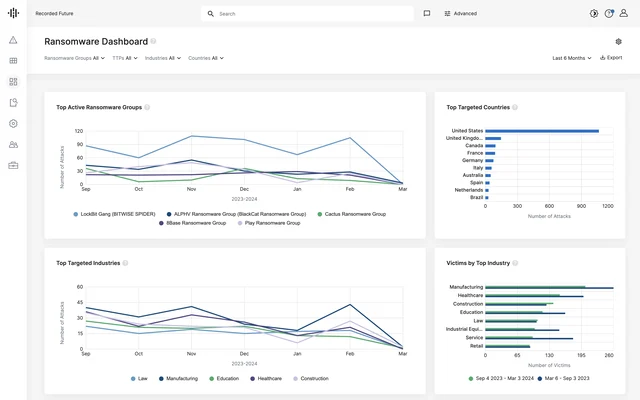Click the Healthcare label in victims chart
This screenshot has width=640, height=400.
tap(470, 295)
